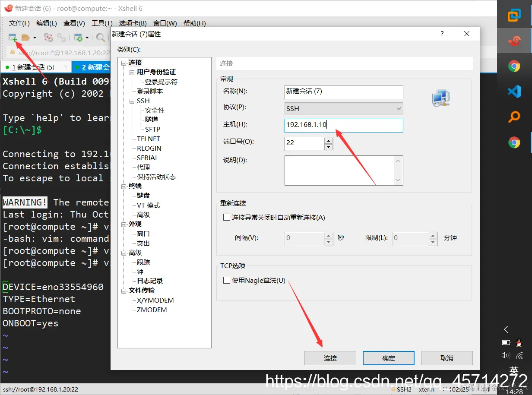This screenshot has width=532, height=395.
Task: Open the 协议 protocol dropdown
Action: pos(399,108)
